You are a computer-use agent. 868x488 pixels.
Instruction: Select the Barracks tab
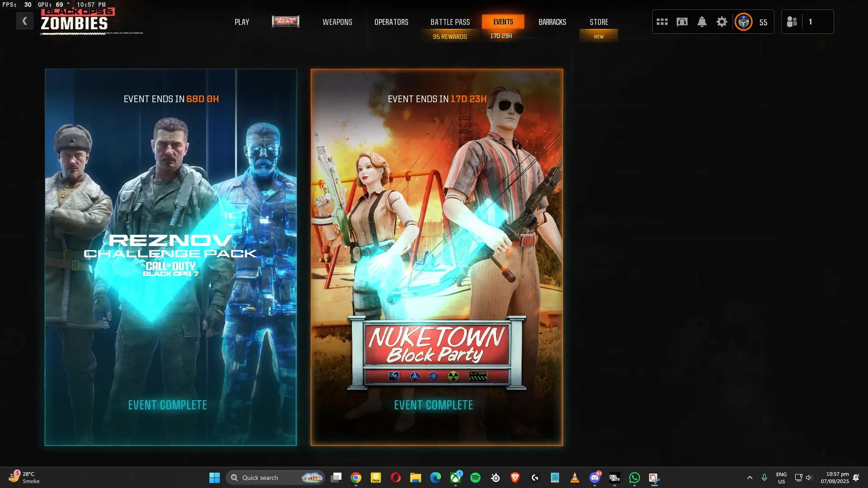pos(552,22)
